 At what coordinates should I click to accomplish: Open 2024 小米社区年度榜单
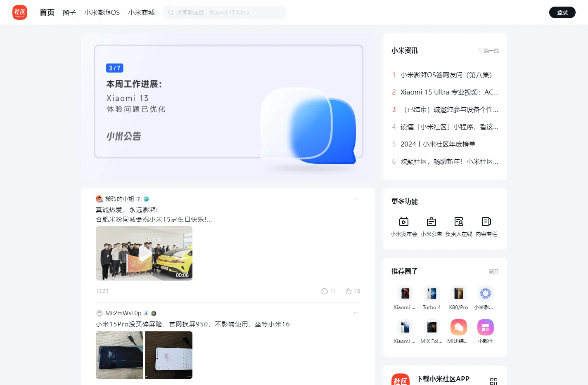pyautogui.click(x=438, y=144)
